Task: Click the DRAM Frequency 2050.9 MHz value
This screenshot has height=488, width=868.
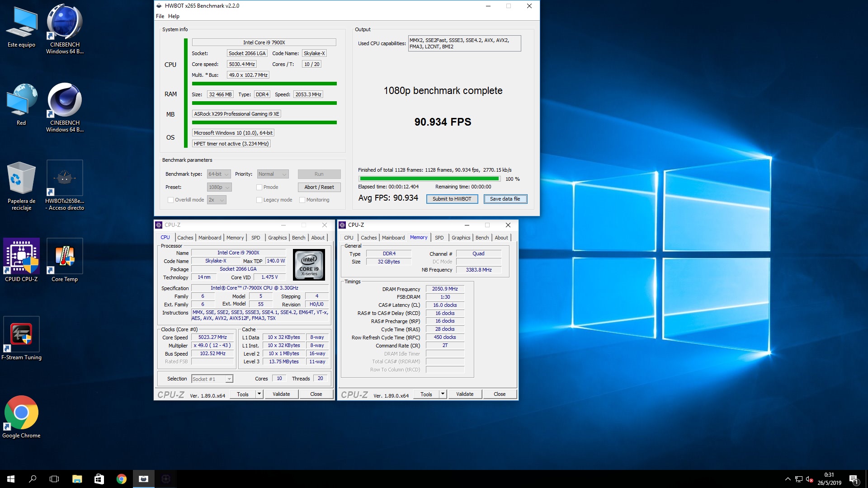Action: pos(445,289)
